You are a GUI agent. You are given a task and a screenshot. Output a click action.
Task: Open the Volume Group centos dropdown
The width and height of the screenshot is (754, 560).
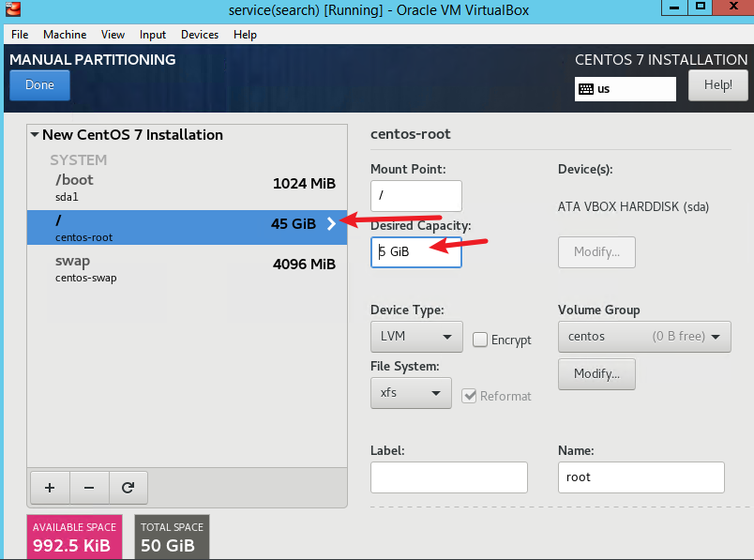pos(644,337)
